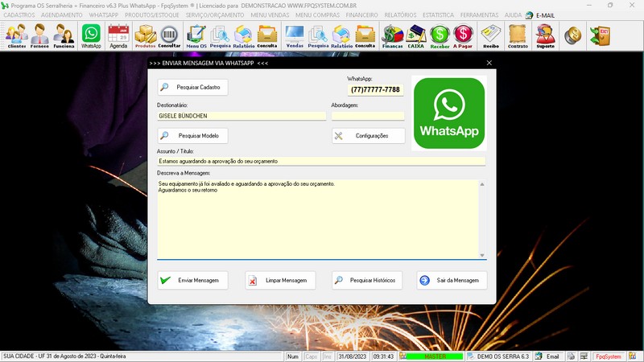Click the red A Pagar dollar icon
The width and height of the screenshot is (644, 362).
tap(463, 36)
